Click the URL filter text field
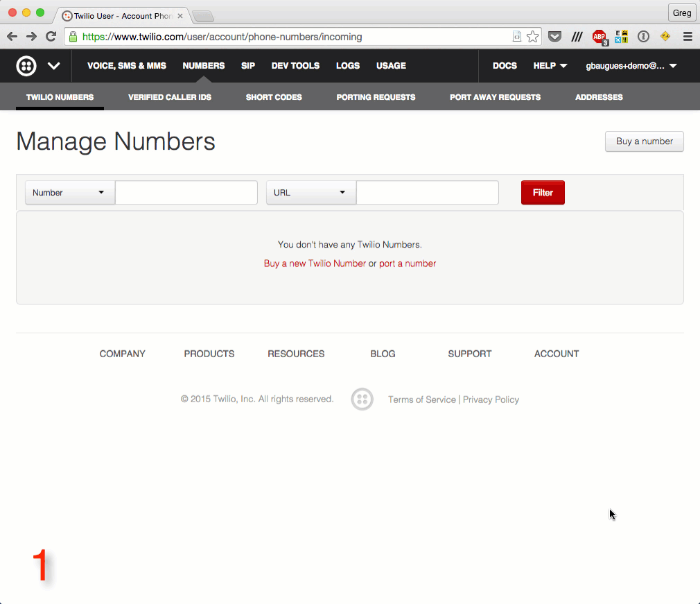This screenshot has width=700, height=604. [x=427, y=193]
